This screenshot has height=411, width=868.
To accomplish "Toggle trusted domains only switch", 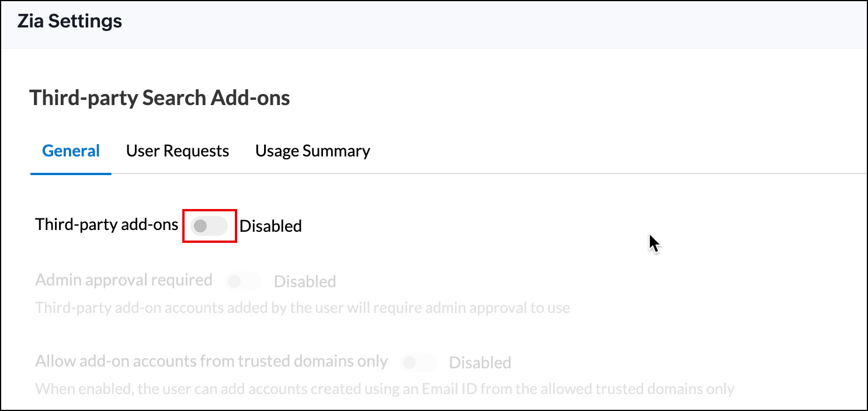I will tap(418, 363).
